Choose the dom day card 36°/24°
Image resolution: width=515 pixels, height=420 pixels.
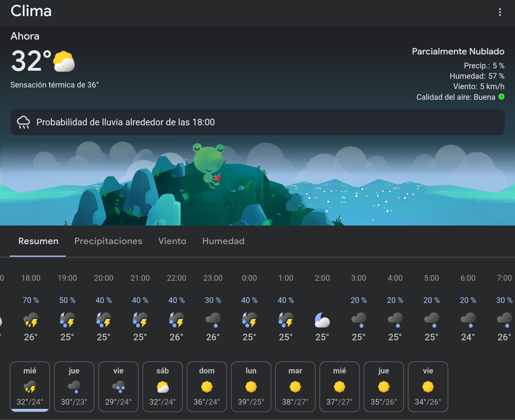tap(207, 386)
